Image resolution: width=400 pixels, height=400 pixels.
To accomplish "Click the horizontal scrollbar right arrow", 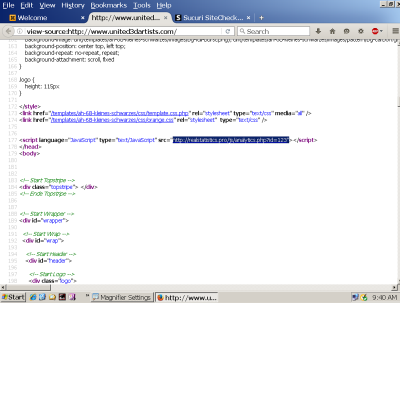I will point(394,287).
